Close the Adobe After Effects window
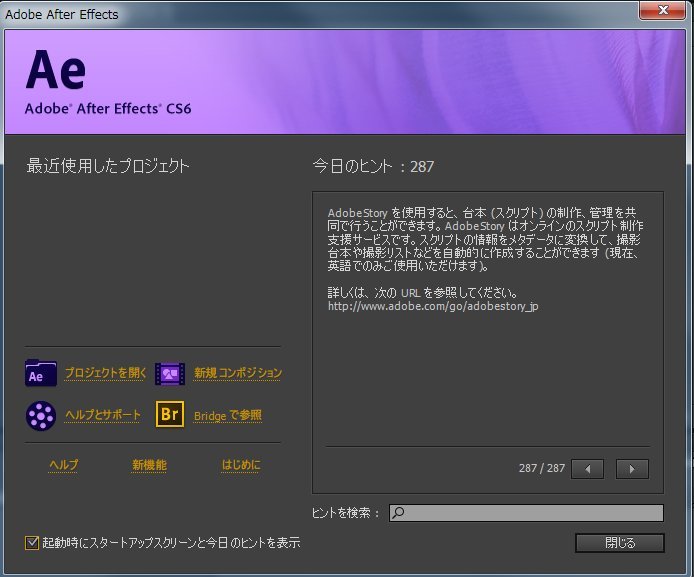The image size is (694, 577). 663,10
